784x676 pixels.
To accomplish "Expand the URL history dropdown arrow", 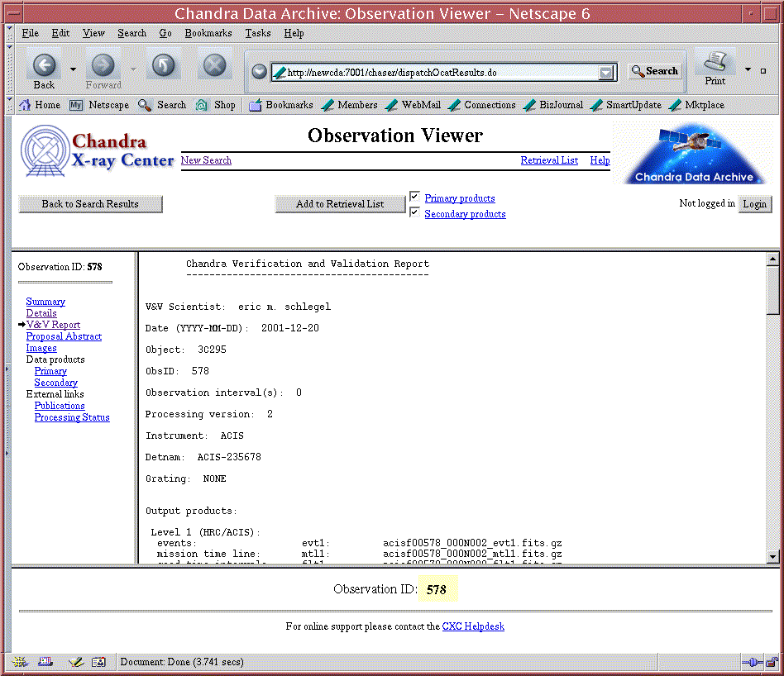I will 608,73.
